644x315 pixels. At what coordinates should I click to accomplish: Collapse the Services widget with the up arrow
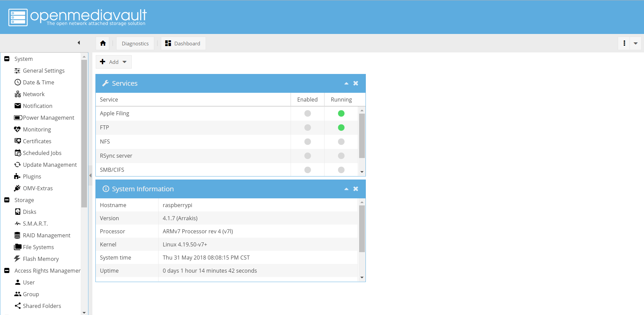(346, 83)
